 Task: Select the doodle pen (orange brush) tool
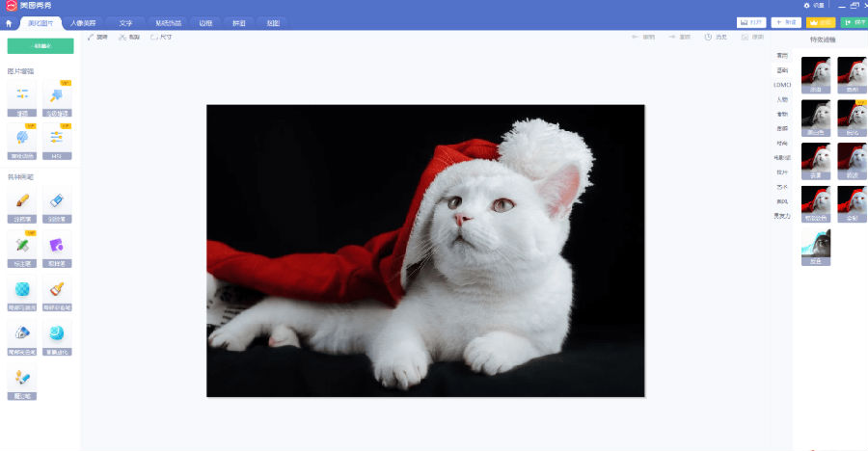pos(22,204)
